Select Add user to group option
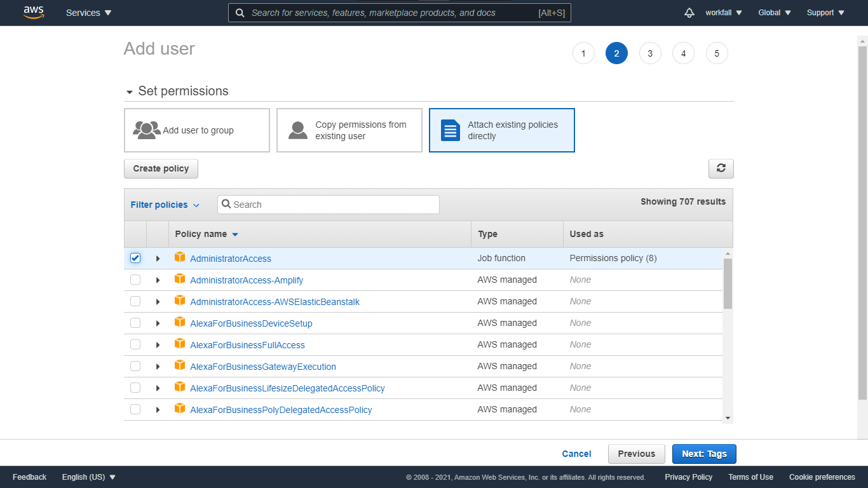Image resolution: width=868 pixels, height=488 pixels. click(x=197, y=130)
